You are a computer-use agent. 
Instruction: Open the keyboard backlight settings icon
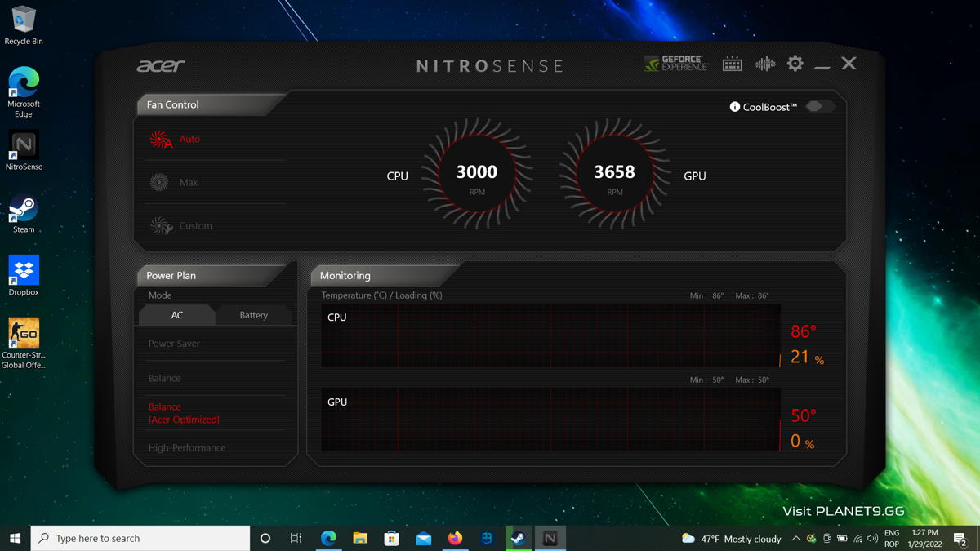733,64
